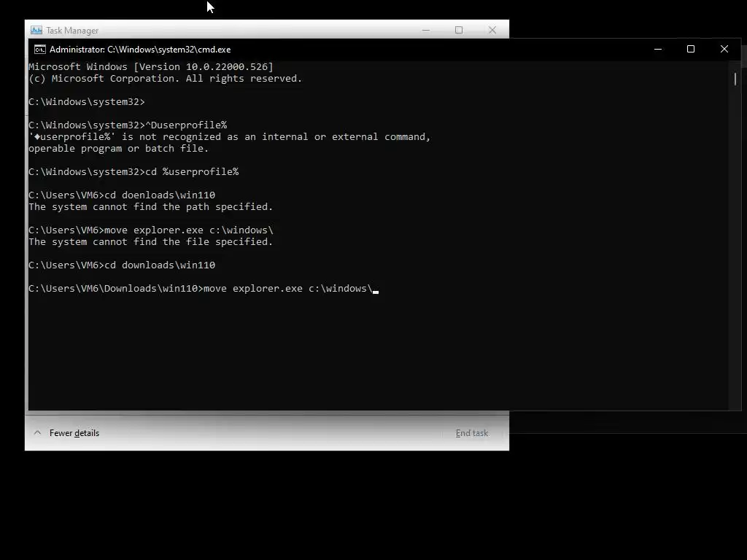Close the Task Manager window
This screenshot has height=560, width=747.
492,30
